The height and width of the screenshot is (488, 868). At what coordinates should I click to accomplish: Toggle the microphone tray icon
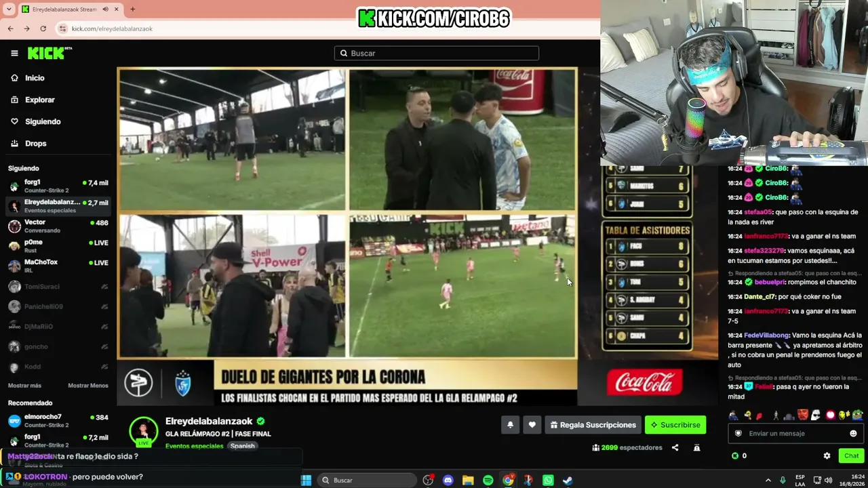(x=783, y=480)
